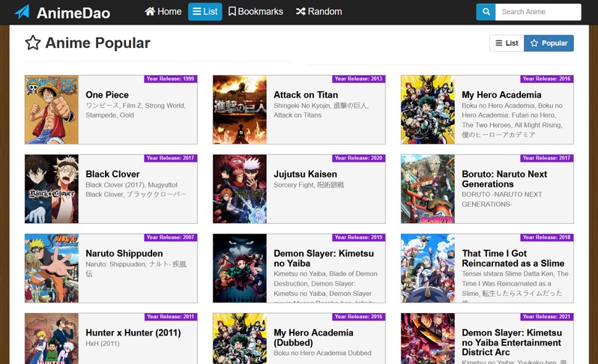Open Demon Slayer: Kimetsu no Yaiba 2019 title
Screen dimensions: 598x364
coord(324,258)
